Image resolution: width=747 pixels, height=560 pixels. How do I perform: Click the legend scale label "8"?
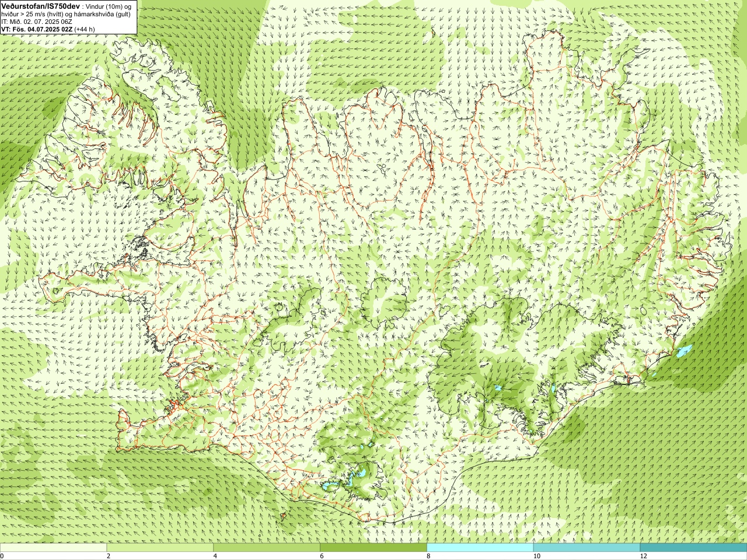click(x=429, y=556)
